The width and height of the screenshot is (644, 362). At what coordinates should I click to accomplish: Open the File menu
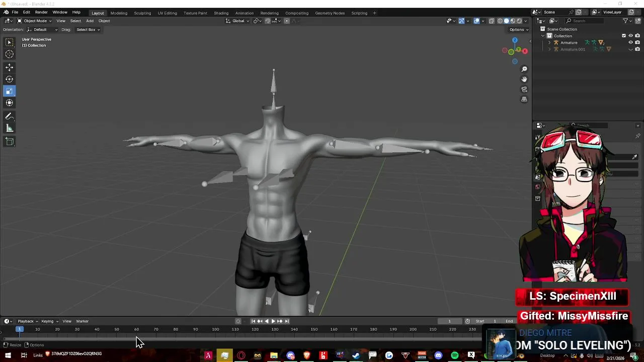pyautogui.click(x=15, y=13)
